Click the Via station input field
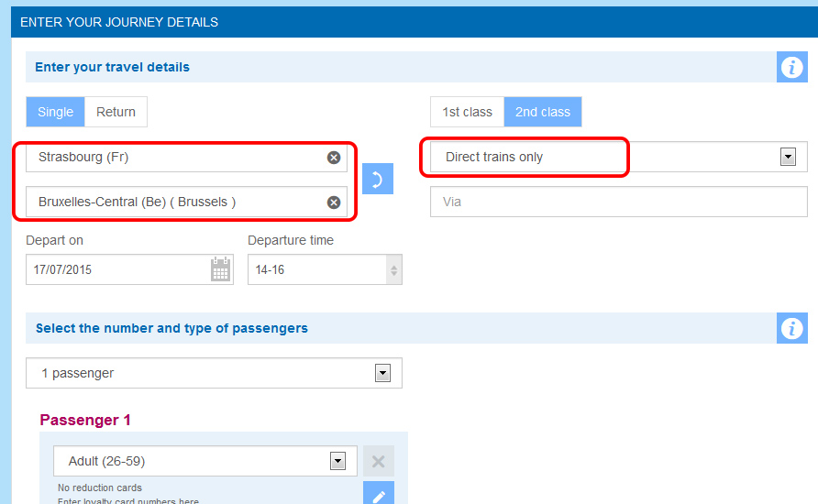 pos(619,202)
